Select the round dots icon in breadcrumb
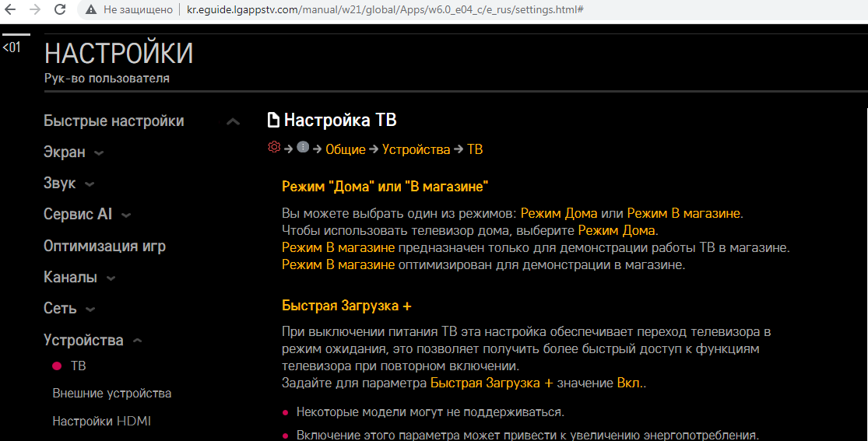The image size is (868, 441). (x=303, y=147)
